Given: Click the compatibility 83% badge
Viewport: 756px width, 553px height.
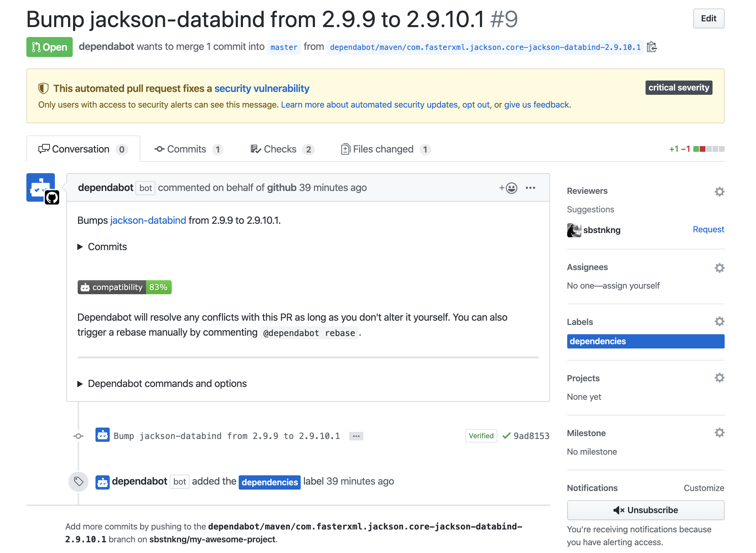Looking at the screenshot, I should 124,287.
